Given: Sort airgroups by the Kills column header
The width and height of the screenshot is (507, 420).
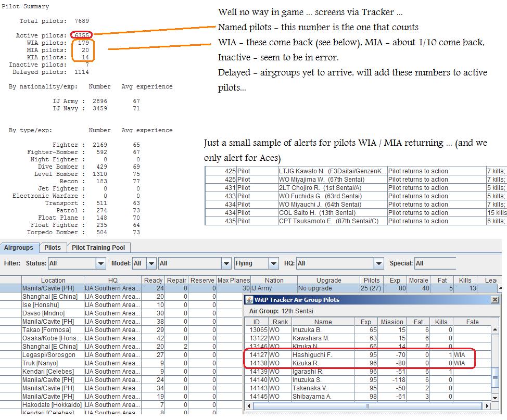Looking at the screenshot, I should [465, 281].
